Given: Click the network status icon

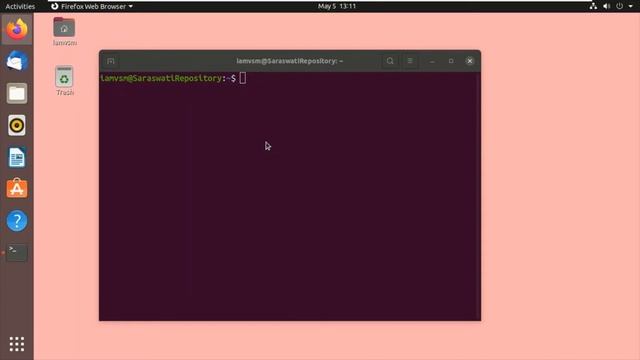Looking at the screenshot, I should 593,6.
